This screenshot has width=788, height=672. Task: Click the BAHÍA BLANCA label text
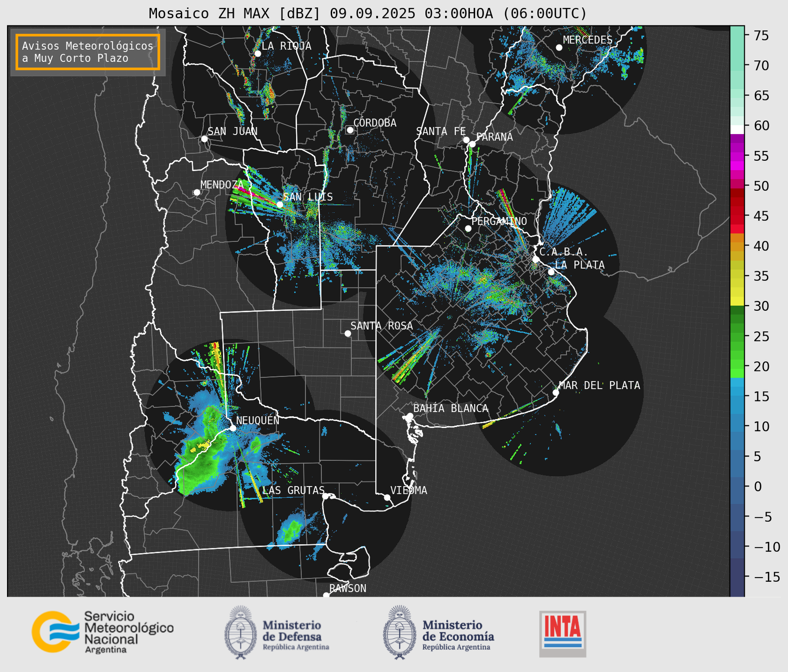pyautogui.click(x=451, y=408)
